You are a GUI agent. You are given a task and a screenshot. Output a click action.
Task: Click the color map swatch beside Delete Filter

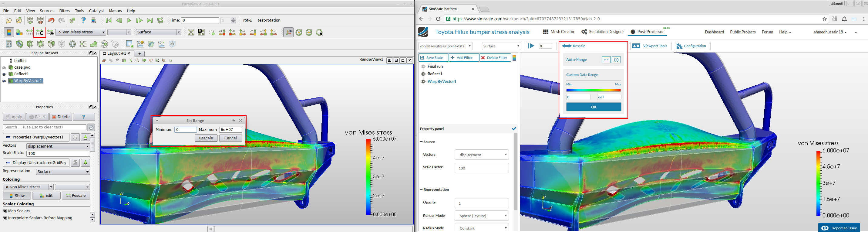click(515, 58)
